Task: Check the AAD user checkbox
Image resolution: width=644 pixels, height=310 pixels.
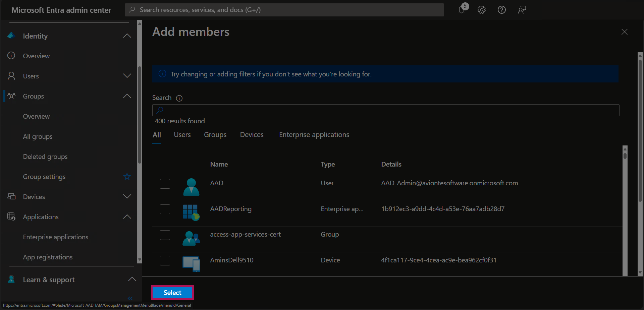Action: [165, 184]
